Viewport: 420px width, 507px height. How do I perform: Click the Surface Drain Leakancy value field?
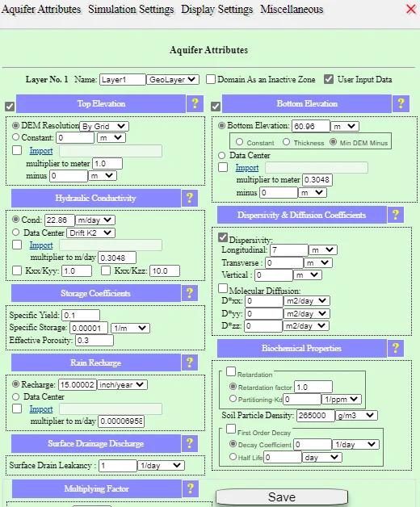click(x=118, y=466)
